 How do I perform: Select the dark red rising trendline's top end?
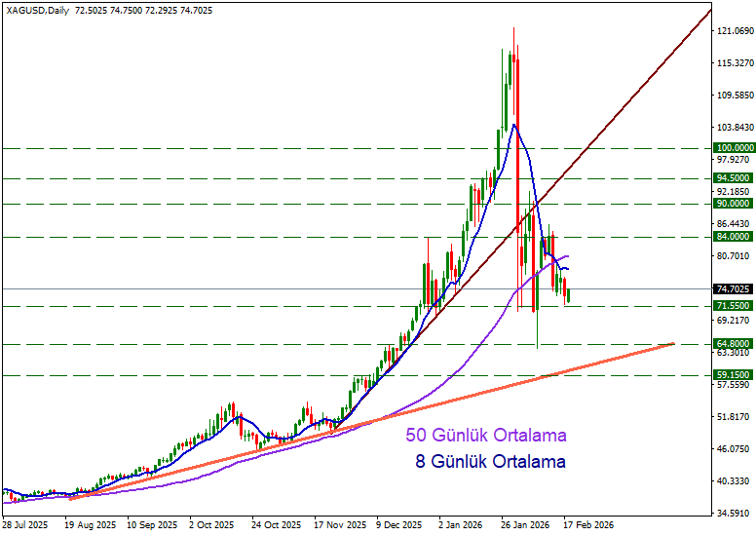pos(707,10)
